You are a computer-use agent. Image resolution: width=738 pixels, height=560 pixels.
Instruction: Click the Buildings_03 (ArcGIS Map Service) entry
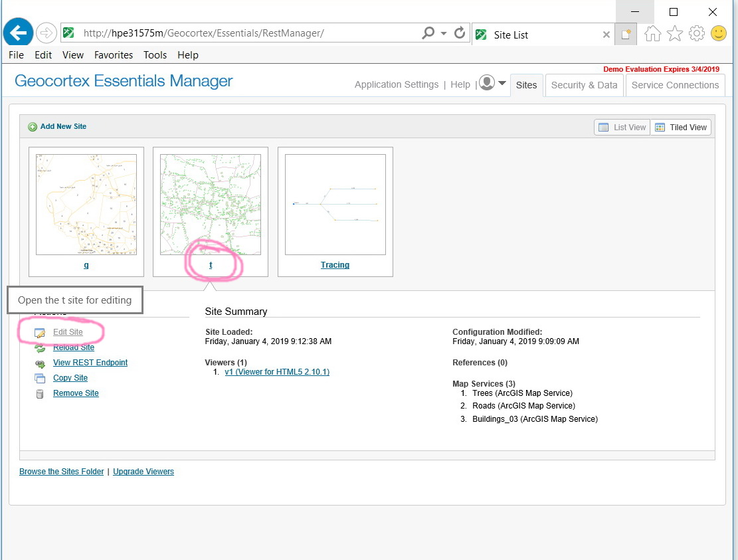point(535,419)
